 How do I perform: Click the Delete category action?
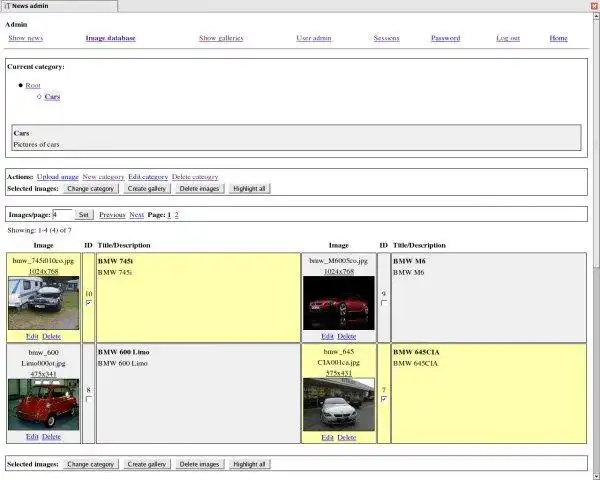pyautogui.click(x=195, y=177)
